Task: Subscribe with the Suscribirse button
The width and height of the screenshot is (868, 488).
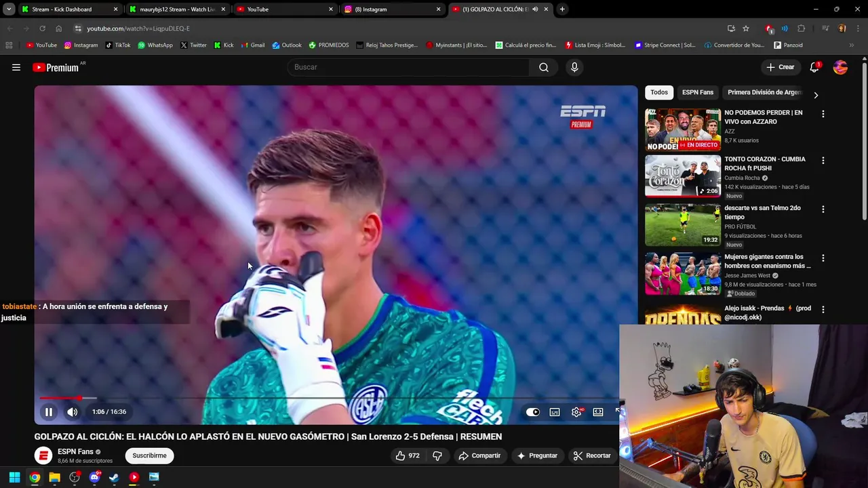Action: point(149,455)
